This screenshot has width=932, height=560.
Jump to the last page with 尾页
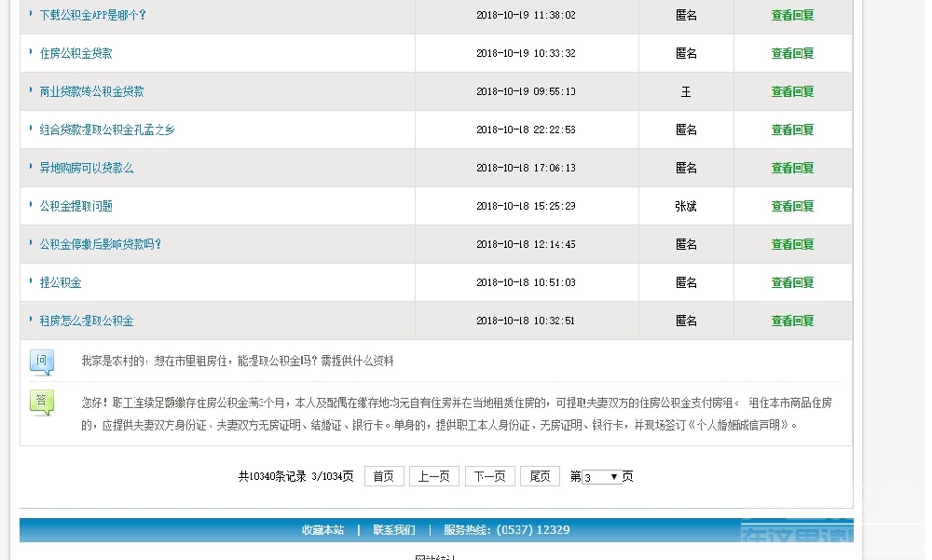tap(539, 476)
